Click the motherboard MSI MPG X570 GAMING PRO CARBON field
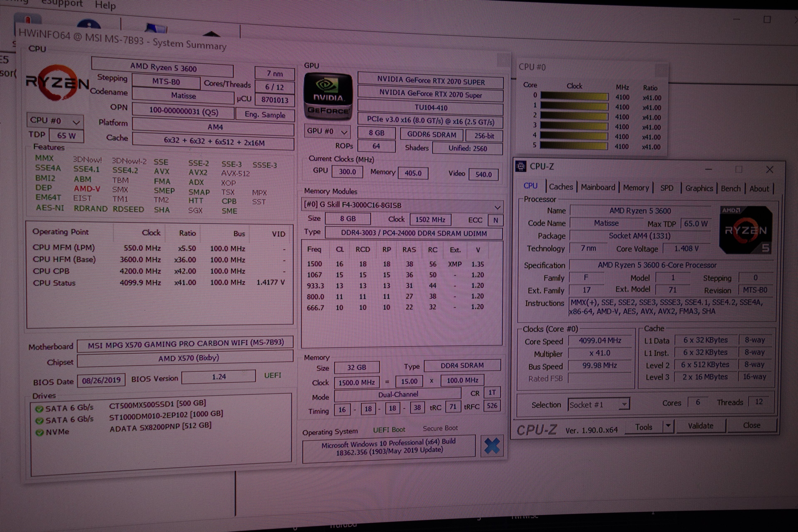 coord(185,344)
